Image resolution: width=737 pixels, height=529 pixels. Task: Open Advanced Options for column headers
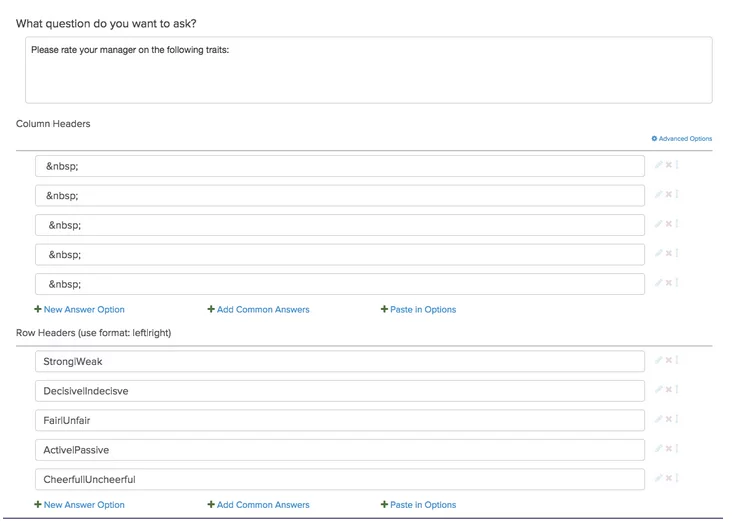tap(684, 139)
